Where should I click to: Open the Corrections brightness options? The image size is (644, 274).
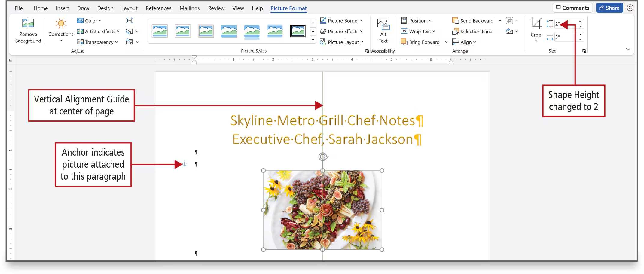[x=61, y=30]
